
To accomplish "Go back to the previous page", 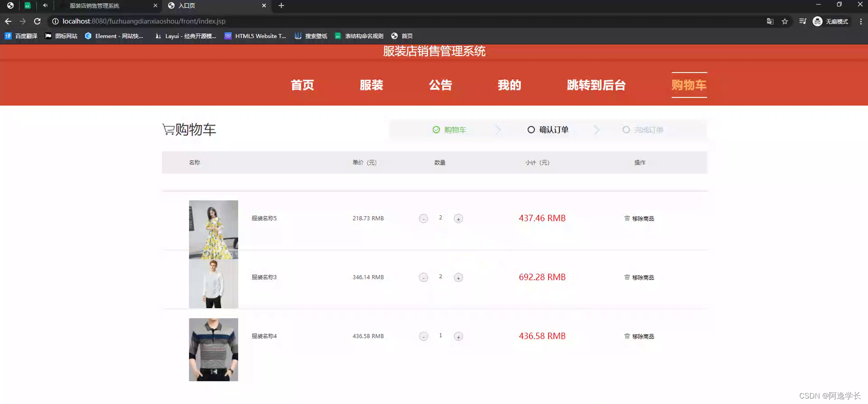I will pos(8,21).
